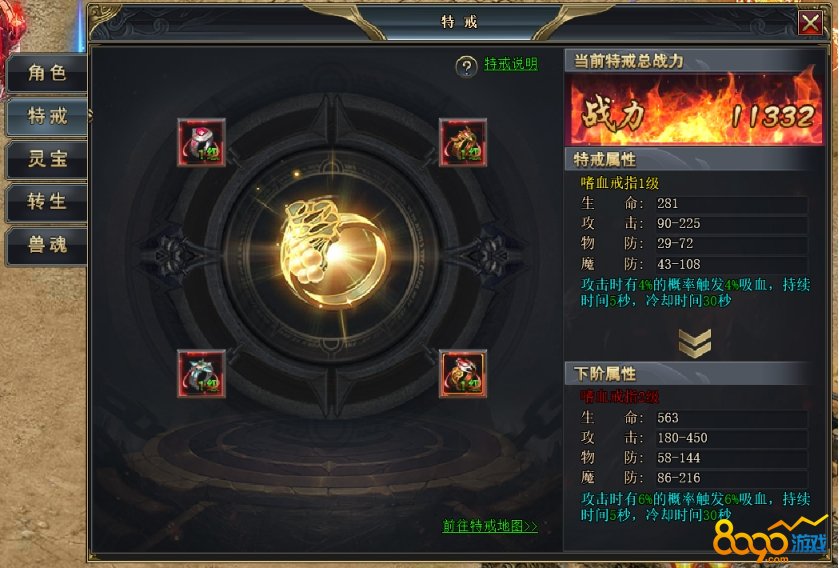
Task: Select the bottom-left silver ring icon
Action: tap(202, 374)
